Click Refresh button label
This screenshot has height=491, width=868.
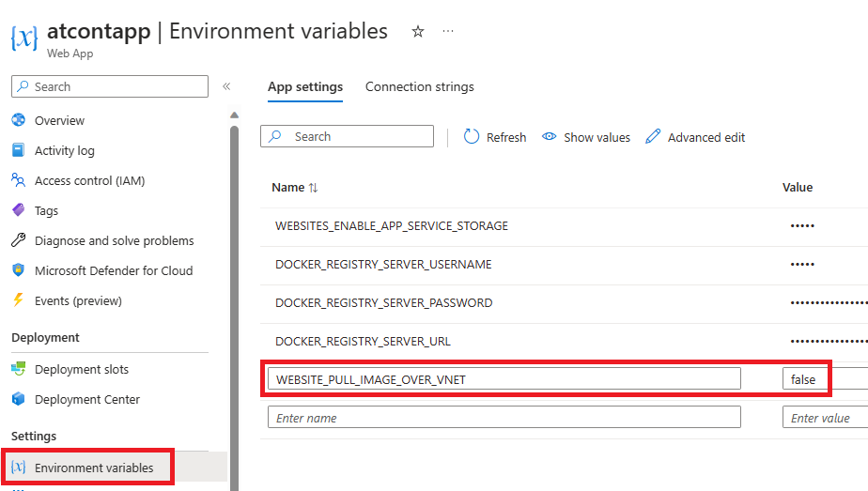click(x=506, y=137)
